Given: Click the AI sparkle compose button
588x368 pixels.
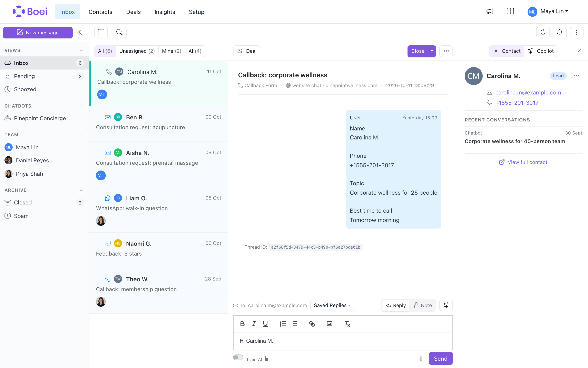Looking at the screenshot, I should click(446, 305).
